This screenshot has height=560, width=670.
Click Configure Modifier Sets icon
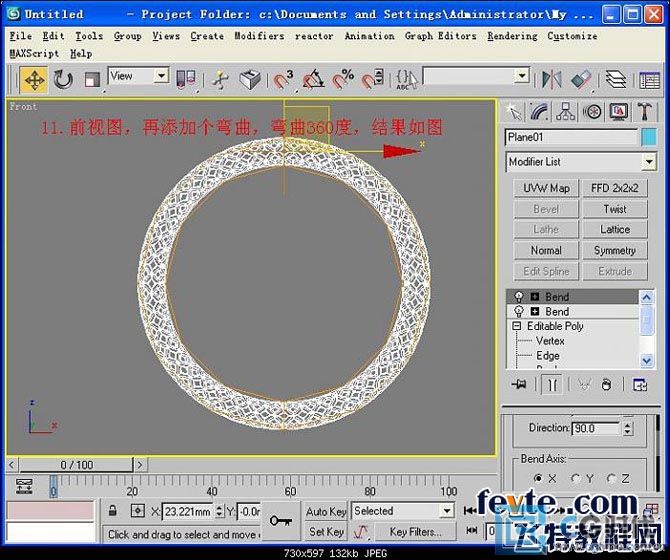tap(640, 385)
